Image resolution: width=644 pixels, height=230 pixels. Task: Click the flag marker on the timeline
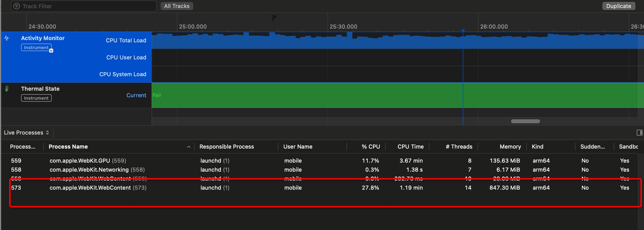coord(274,18)
